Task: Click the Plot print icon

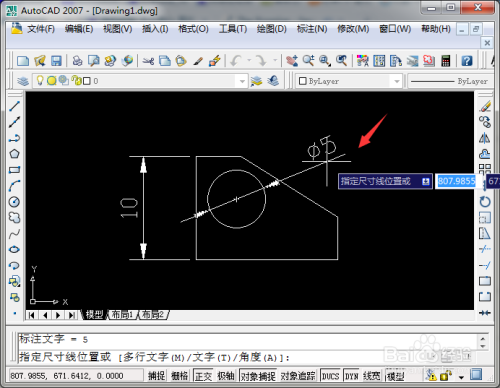Action: (77, 61)
